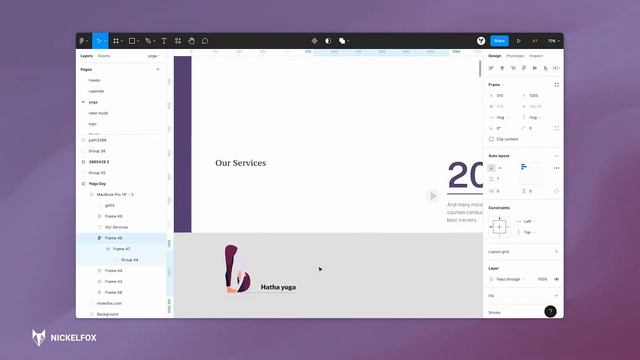640x360 pixels.
Task: Click the Resize to fit icon
Action: pyautogui.click(x=556, y=85)
